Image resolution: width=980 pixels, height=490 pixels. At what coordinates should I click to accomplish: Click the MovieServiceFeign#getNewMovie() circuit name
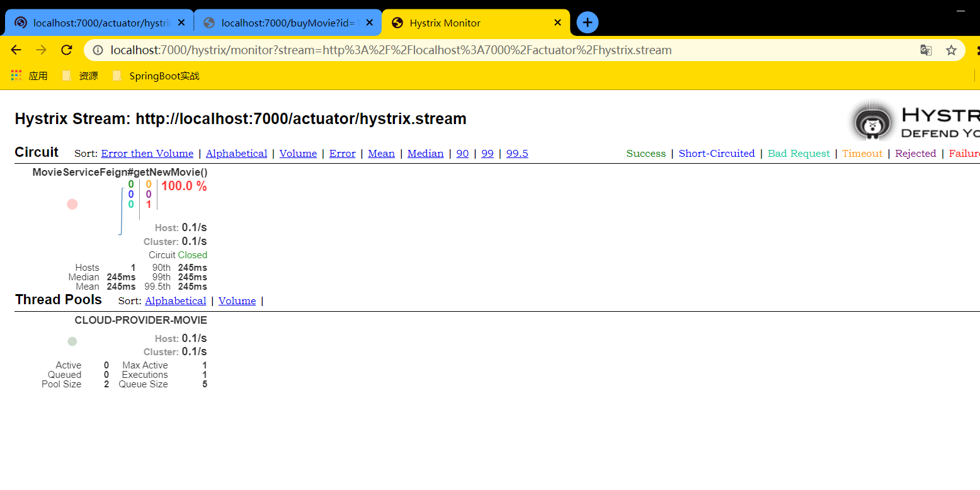point(120,172)
